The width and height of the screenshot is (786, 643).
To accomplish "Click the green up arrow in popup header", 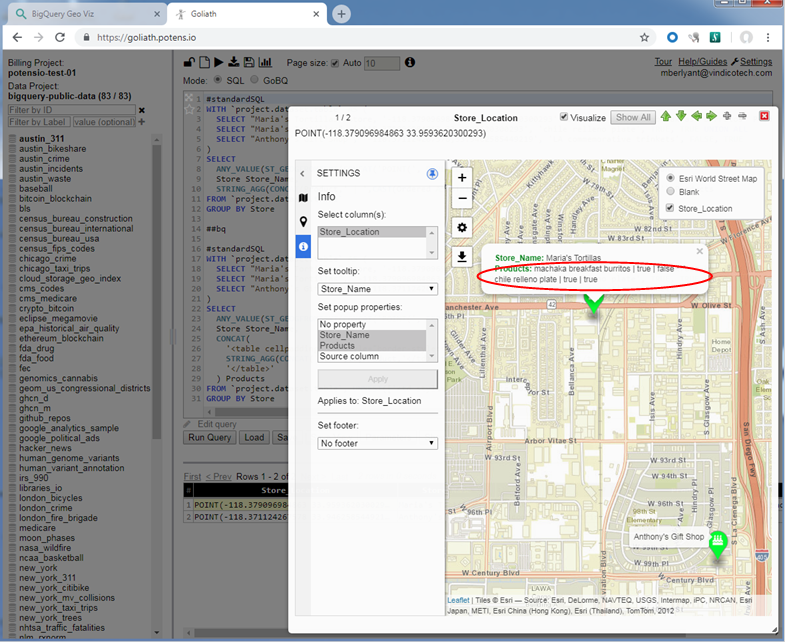I will 666,116.
